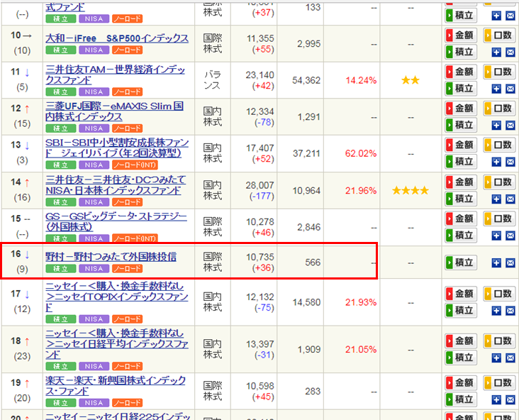The width and height of the screenshot is (519, 420).
Task: Click the plus icon in 楽天・新興国株式インデックス row
Action: point(496,400)
